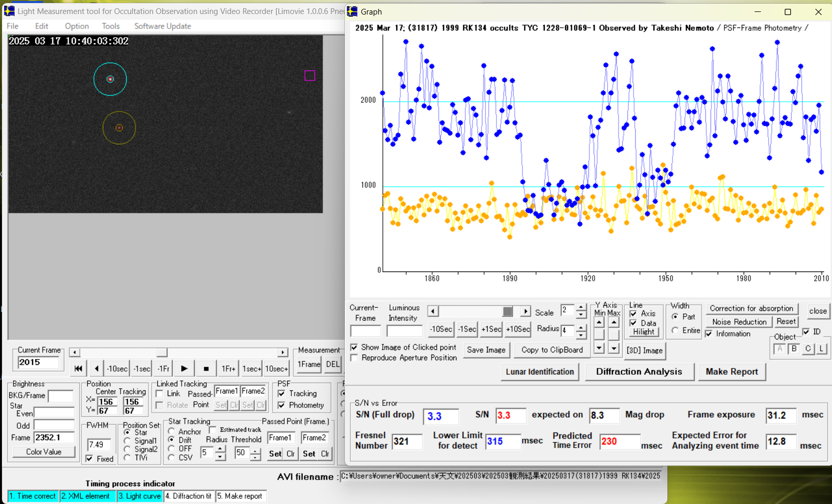This screenshot has height=504, width=832.
Task: Select the Anchor star tracking option
Action: pos(171,431)
